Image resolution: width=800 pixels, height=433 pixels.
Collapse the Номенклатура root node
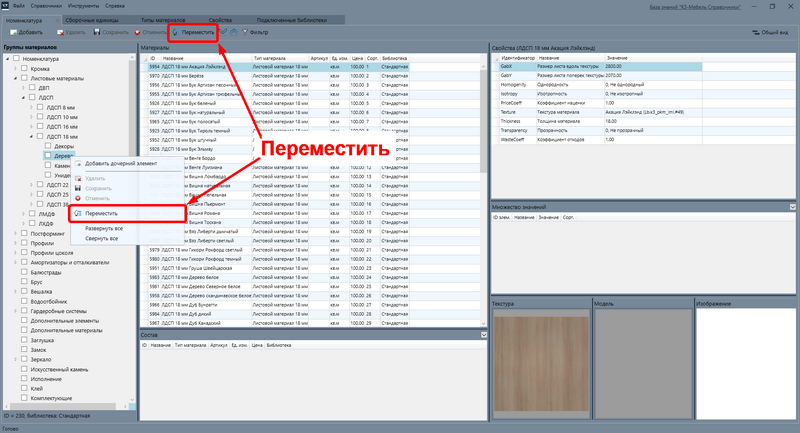pos(8,59)
